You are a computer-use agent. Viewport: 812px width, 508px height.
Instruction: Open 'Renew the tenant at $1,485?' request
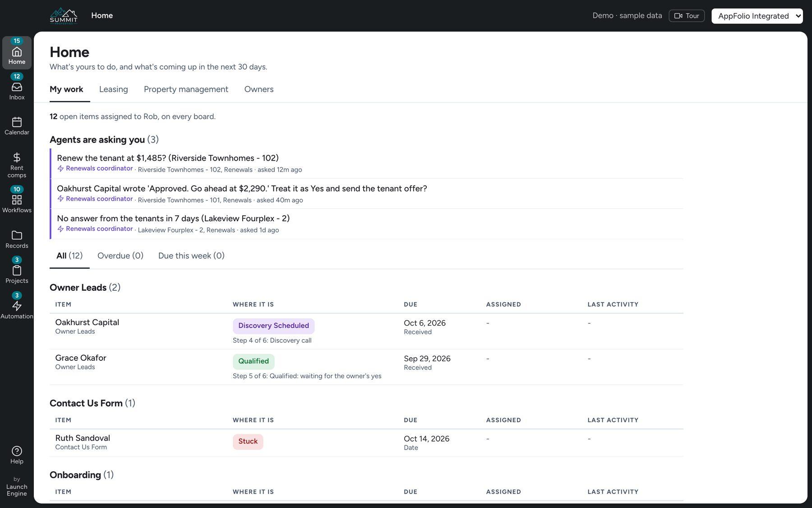coord(366,163)
